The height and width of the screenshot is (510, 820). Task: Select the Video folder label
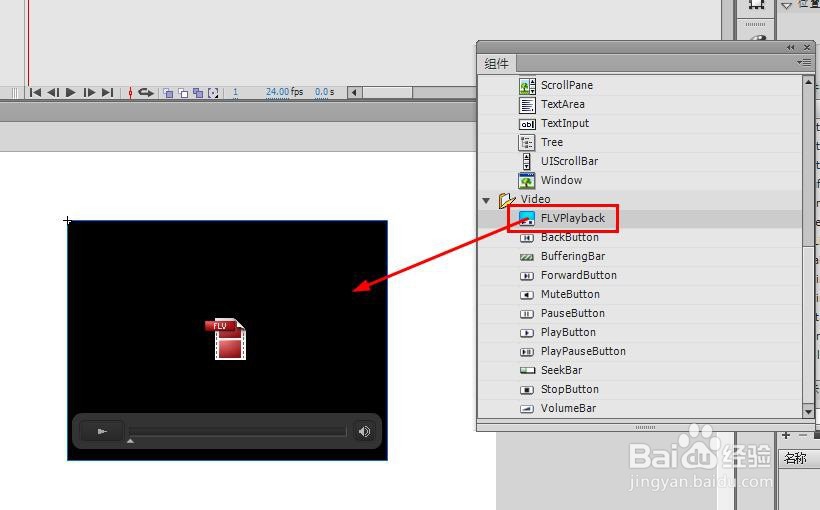click(536, 199)
